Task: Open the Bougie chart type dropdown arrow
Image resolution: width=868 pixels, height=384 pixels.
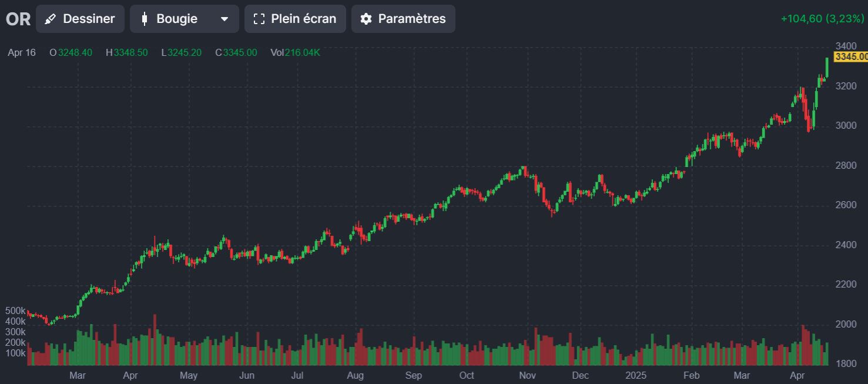Action: [224, 19]
